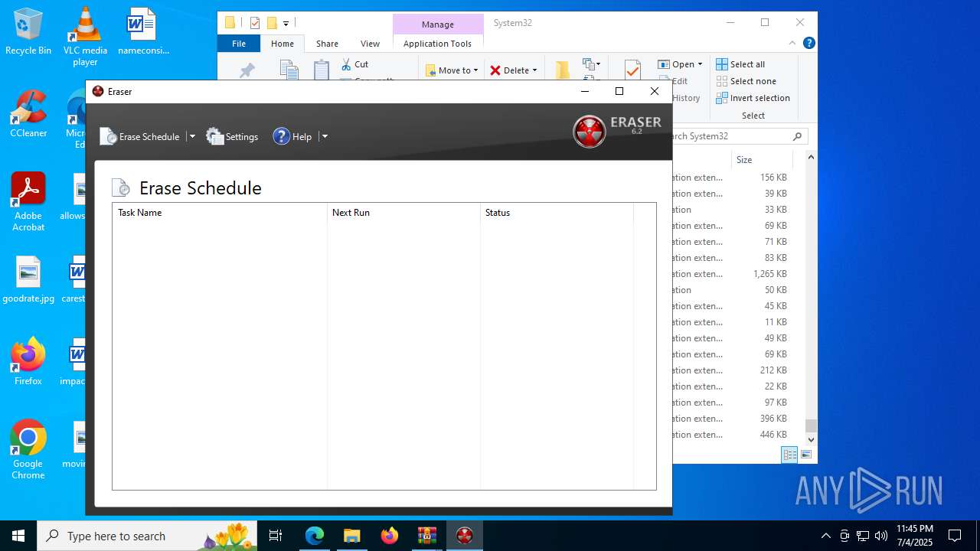Click Open in the Explorer ribbon
Viewport: 980px width, 551px height.
[x=676, y=64]
